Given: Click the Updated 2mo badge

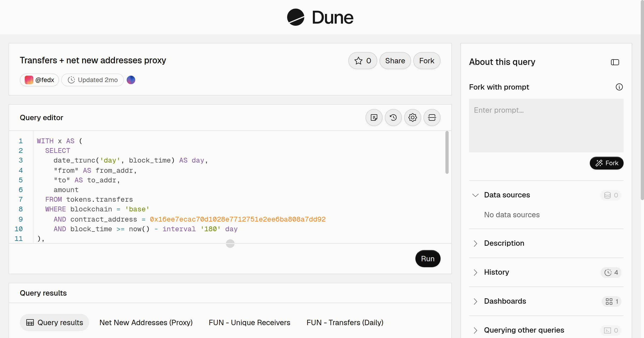Looking at the screenshot, I should 93,80.
